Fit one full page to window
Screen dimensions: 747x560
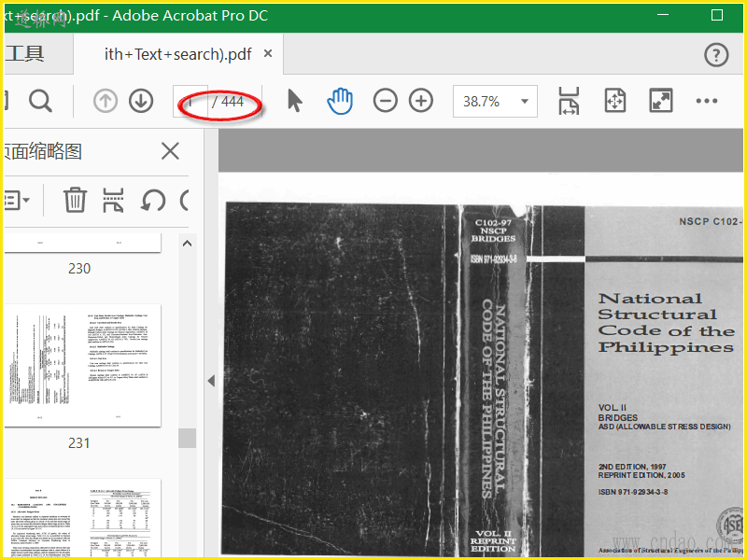(x=615, y=101)
